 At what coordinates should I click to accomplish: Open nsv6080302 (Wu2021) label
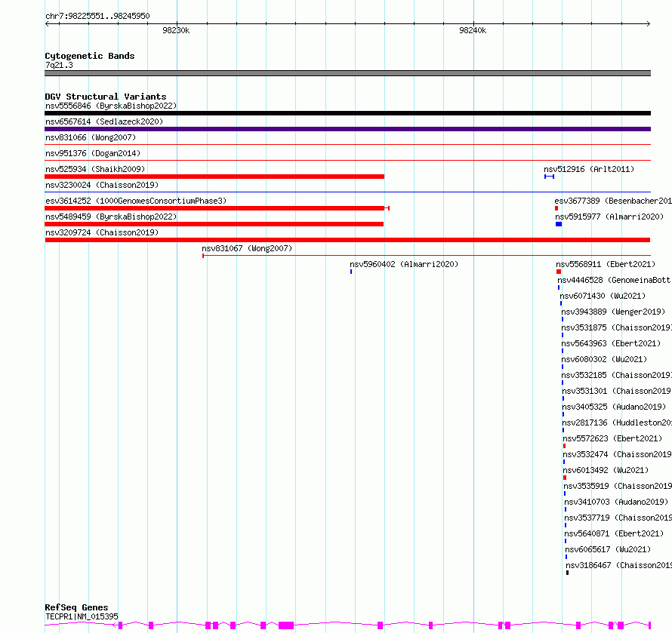[x=604, y=359]
